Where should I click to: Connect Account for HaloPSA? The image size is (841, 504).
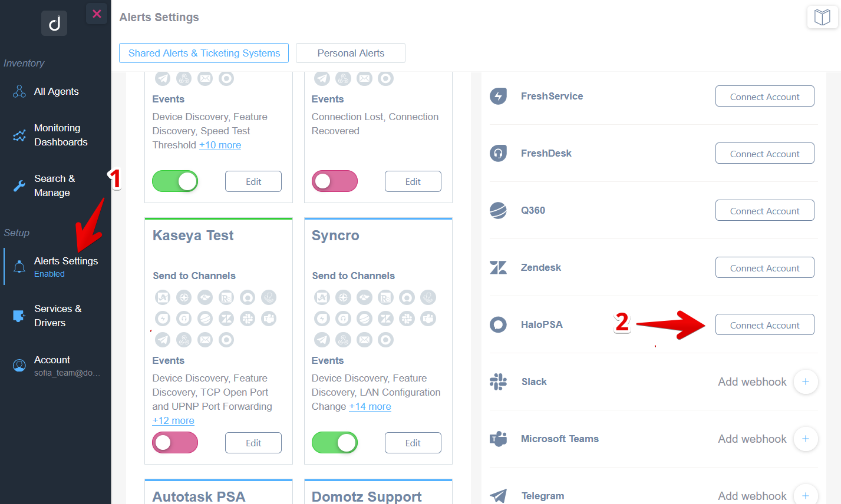(764, 324)
